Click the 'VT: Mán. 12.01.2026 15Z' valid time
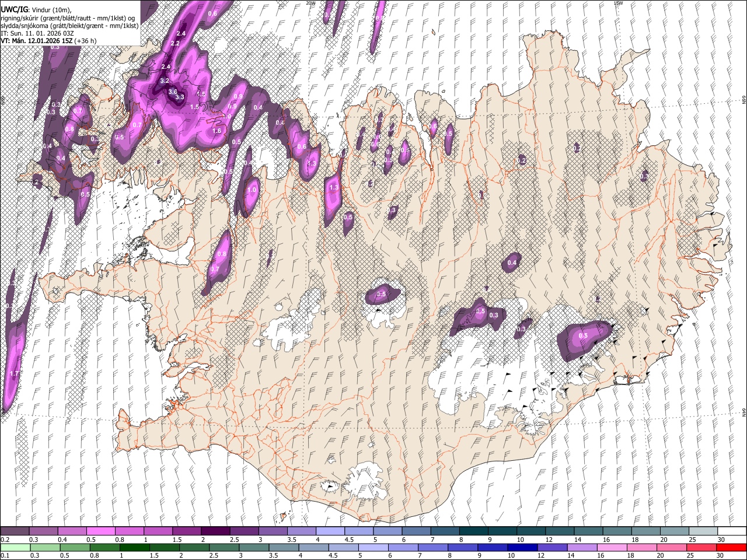Image resolution: width=747 pixels, height=560 pixels. (x=37, y=41)
